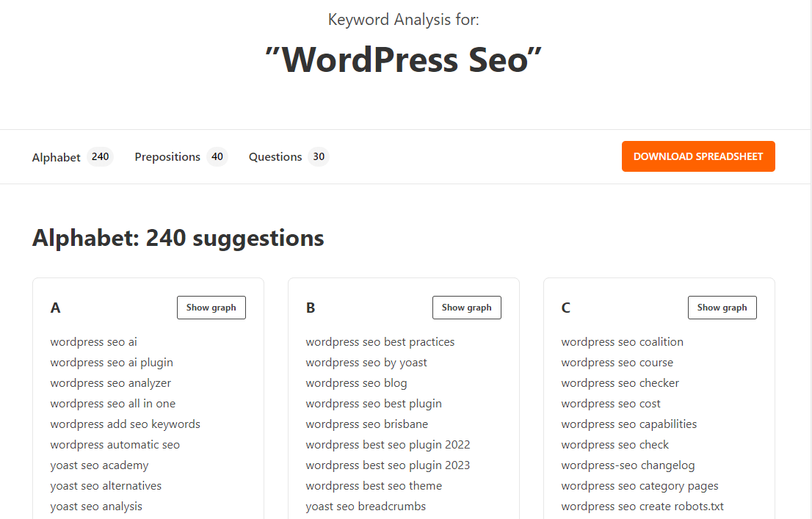Image resolution: width=812 pixels, height=519 pixels.
Task: Open the 'wordpress-seo changelog' keyword
Action: (628, 465)
